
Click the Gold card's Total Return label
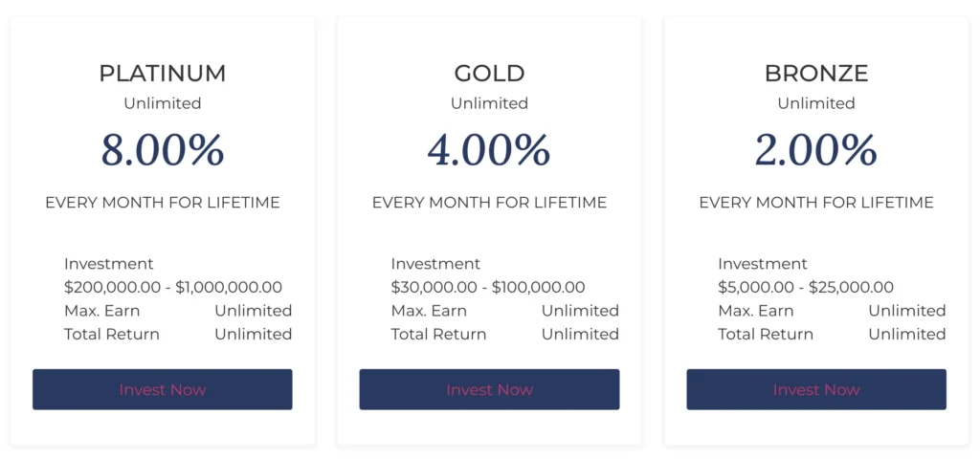coord(438,334)
